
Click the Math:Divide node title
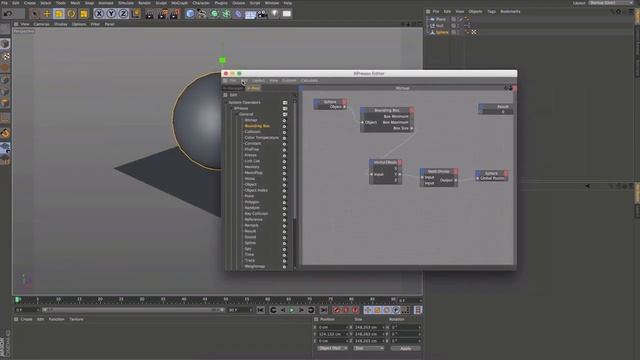pos(438,171)
